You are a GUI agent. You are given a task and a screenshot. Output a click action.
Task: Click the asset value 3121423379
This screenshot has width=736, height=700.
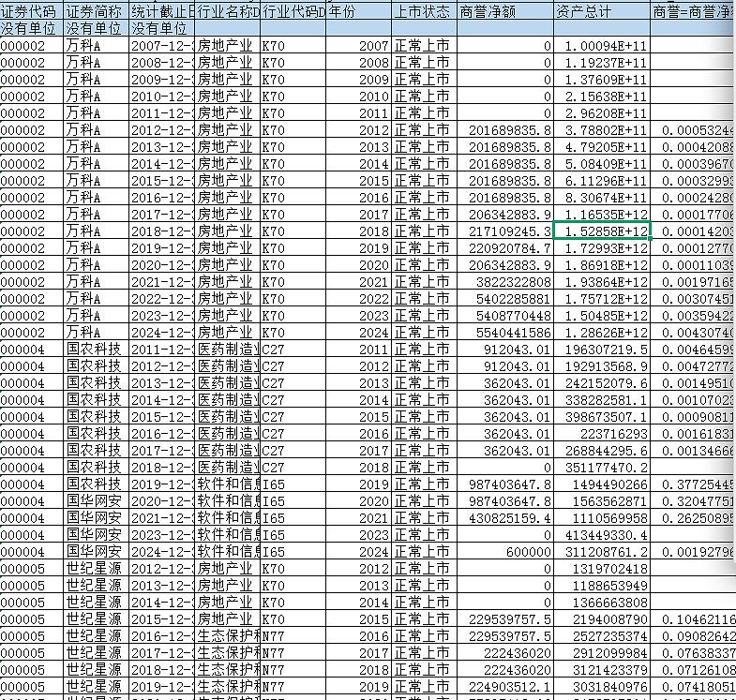tap(602, 669)
